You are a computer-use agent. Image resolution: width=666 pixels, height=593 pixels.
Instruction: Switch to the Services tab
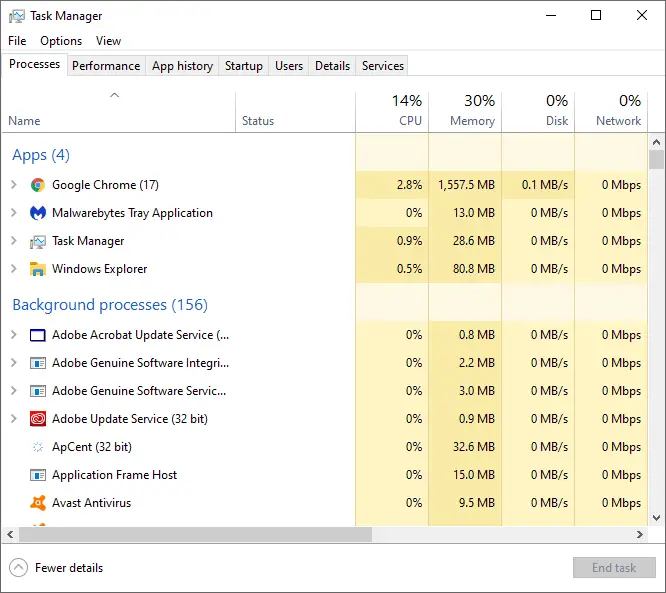coord(382,66)
